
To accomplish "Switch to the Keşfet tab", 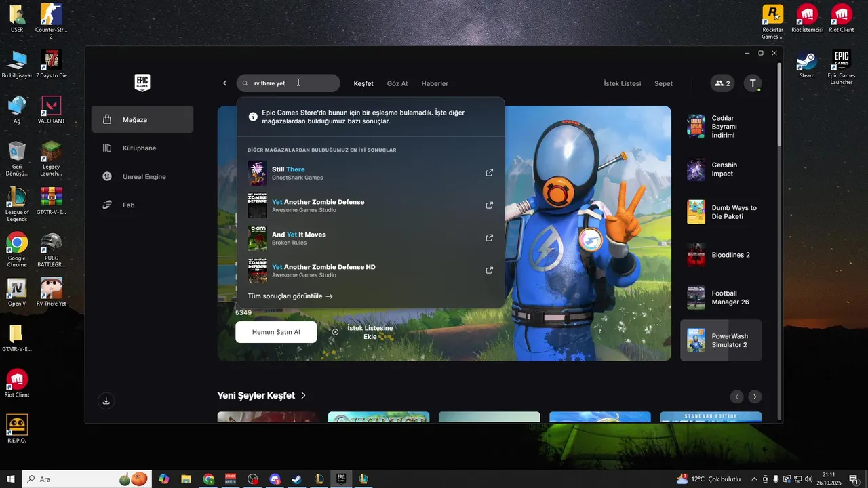I will click(x=363, y=83).
